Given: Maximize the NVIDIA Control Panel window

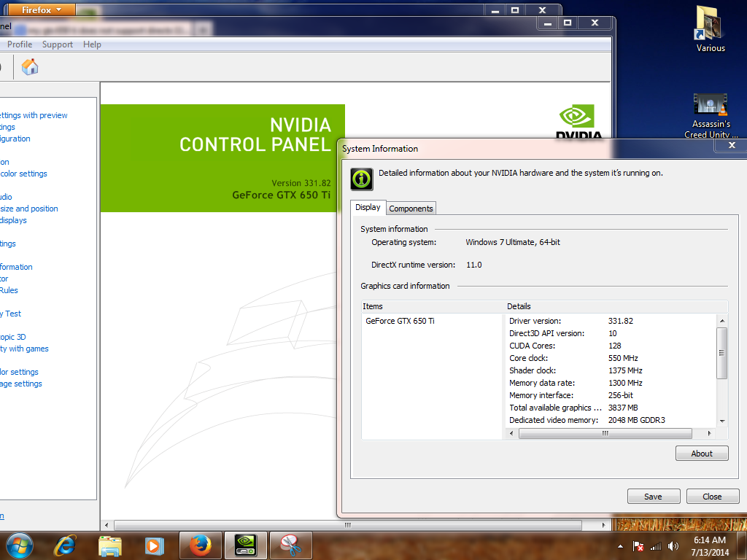Looking at the screenshot, I should 568,23.
